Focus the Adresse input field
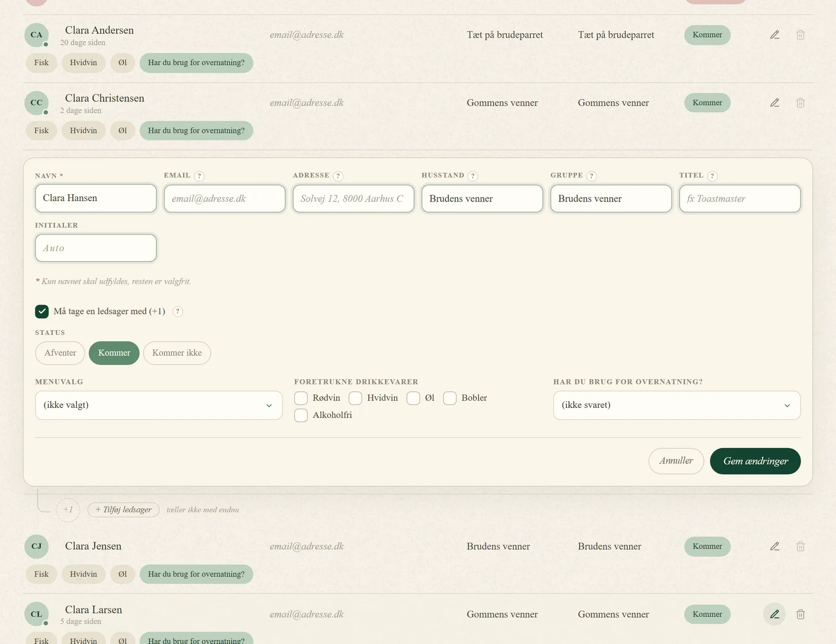This screenshot has width=836, height=644. pyautogui.click(x=353, y=198)
